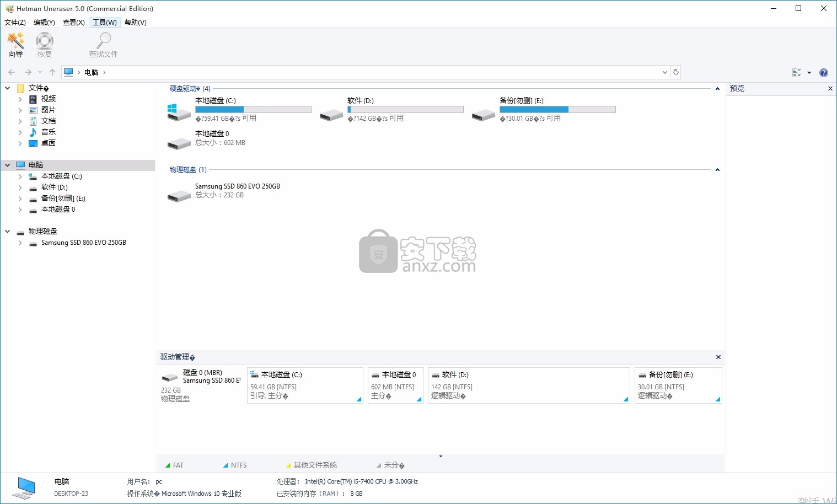Collapse the 硬盘驱动 group

coord(717,89)
